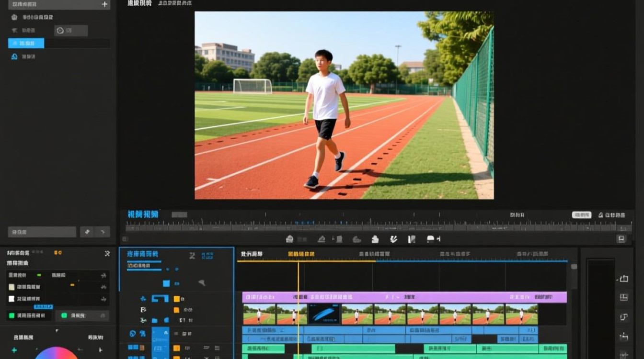Click the blue title at the ruler's left end
644x359 pixels.
tap(143, 214)
